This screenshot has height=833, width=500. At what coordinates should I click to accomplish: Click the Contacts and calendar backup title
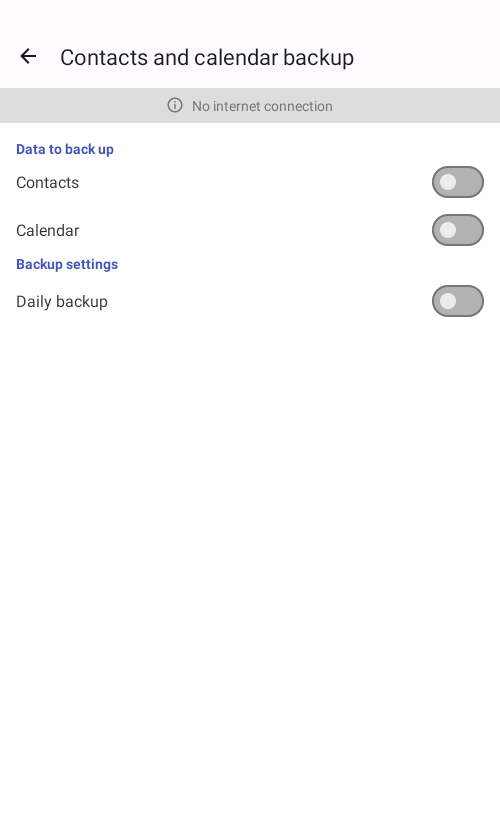point(207,57)
